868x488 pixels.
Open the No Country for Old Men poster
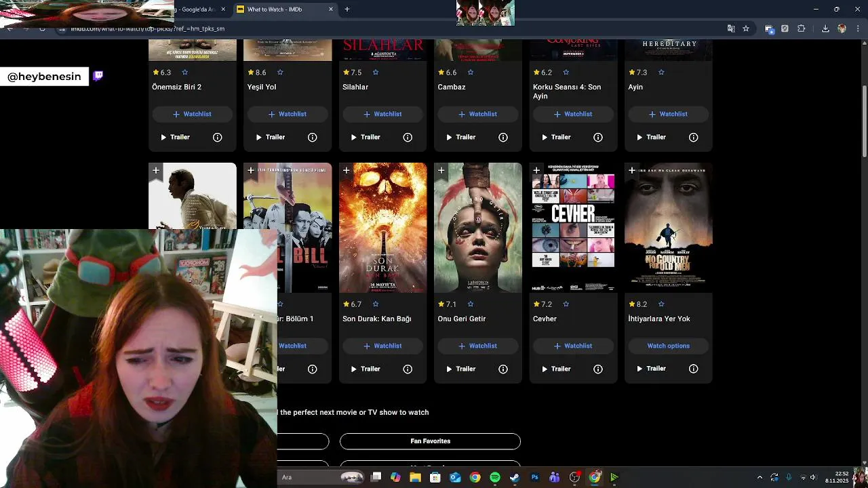(669, 228)
